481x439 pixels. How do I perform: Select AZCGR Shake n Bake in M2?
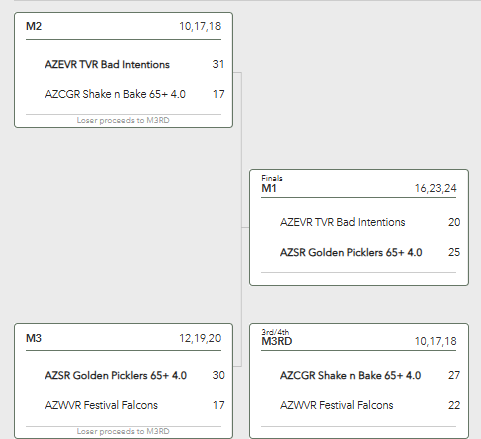click(115, 94)
